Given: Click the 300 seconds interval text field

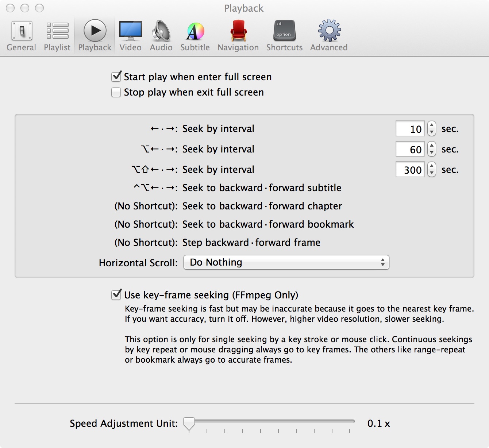Looking at the screenshot, I should coord(410,170).
